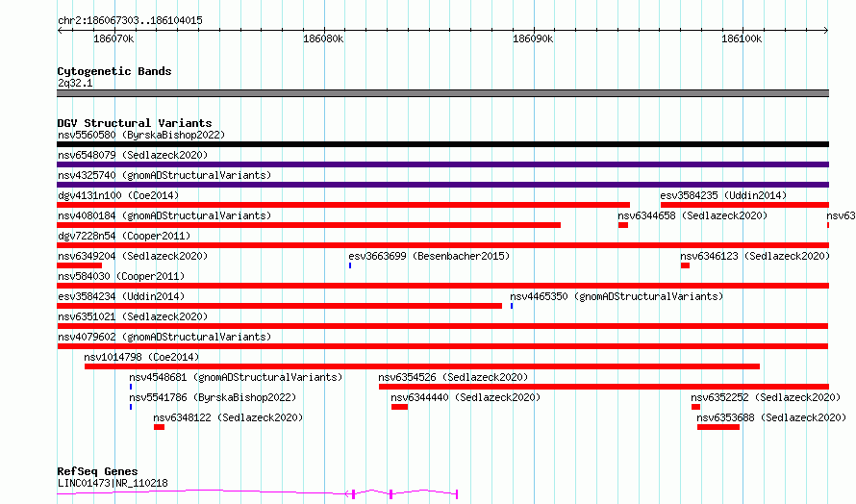Open nsv6351021 (Sedlazeck2020) red bar
856x504 pixels.
pyautogui.click(x=442, y=326)
